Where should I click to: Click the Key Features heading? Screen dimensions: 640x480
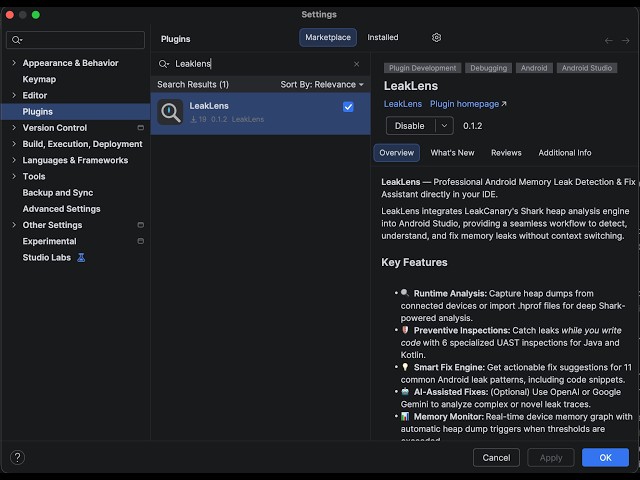[414, 262]
